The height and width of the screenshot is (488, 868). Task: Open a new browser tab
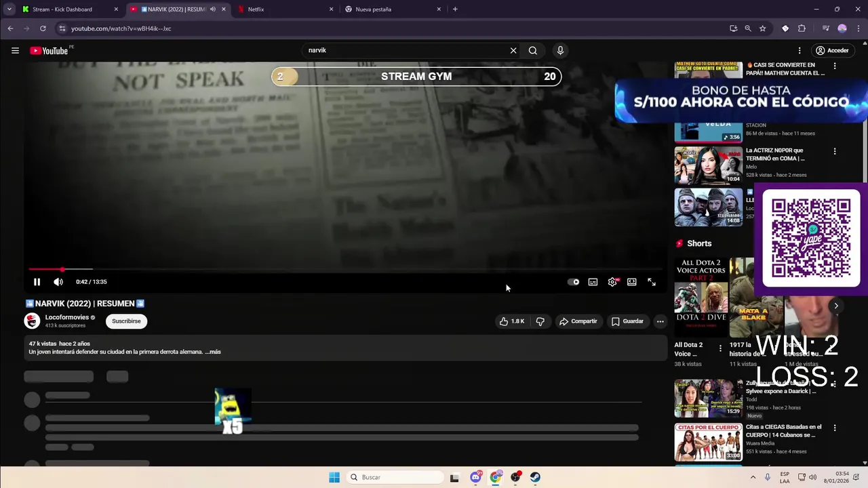click(455, 9)
